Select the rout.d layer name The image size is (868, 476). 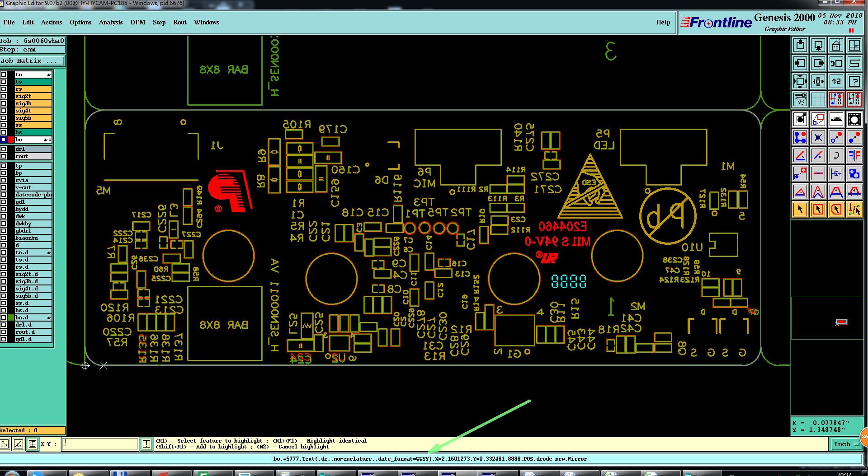coord(33,332)
